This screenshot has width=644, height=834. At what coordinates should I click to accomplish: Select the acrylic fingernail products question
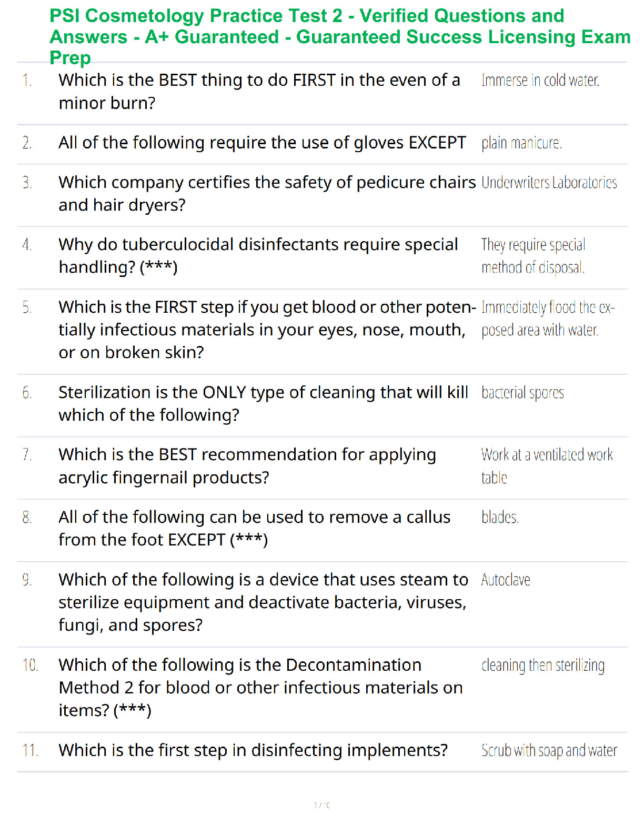247,466
